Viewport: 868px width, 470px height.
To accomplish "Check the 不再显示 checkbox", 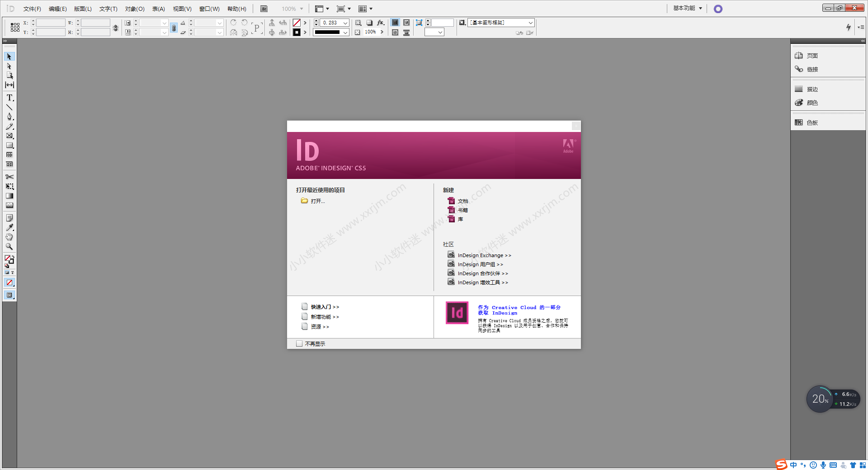I will pyautogui.click(x=299, y=344).
